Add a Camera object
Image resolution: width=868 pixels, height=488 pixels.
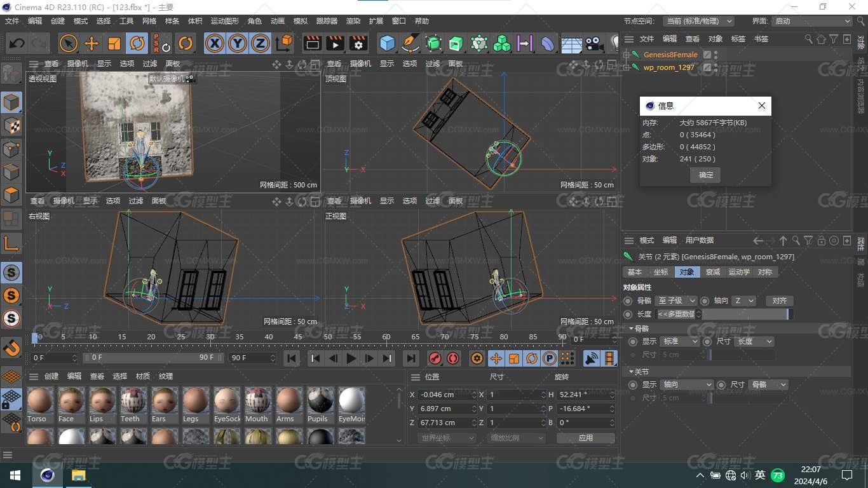(594, 43)
